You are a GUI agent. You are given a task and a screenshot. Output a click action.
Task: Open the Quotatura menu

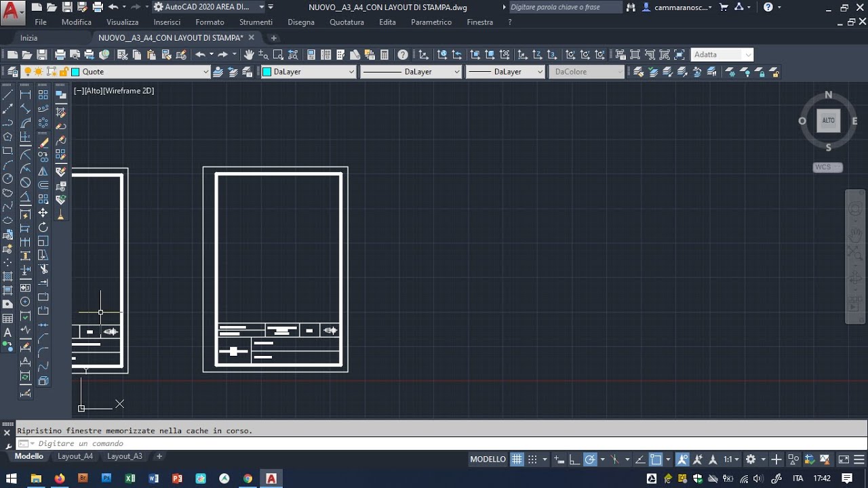[x=347, y=22]
